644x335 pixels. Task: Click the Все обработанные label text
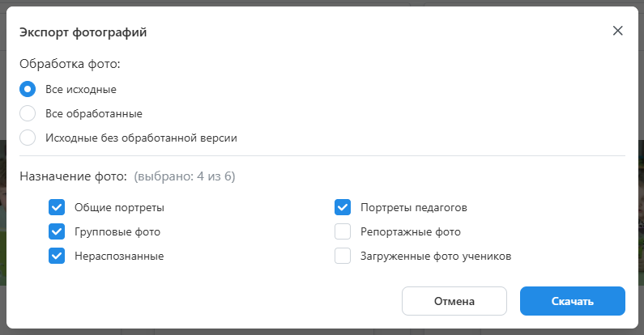(94, 113)
